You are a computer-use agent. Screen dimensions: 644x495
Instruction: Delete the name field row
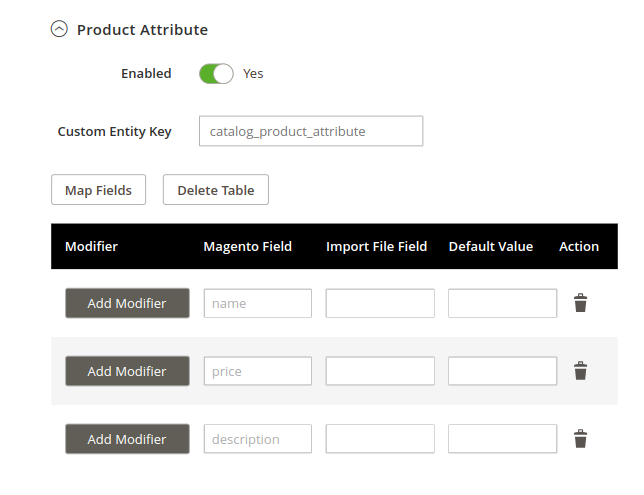click(580, 303)
